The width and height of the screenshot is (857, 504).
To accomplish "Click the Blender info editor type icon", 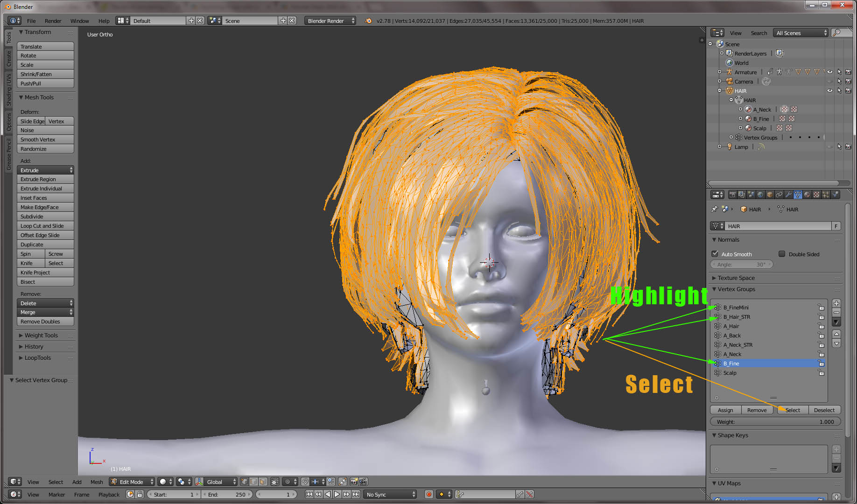I will pyautogui.click(x=15, y=21).
